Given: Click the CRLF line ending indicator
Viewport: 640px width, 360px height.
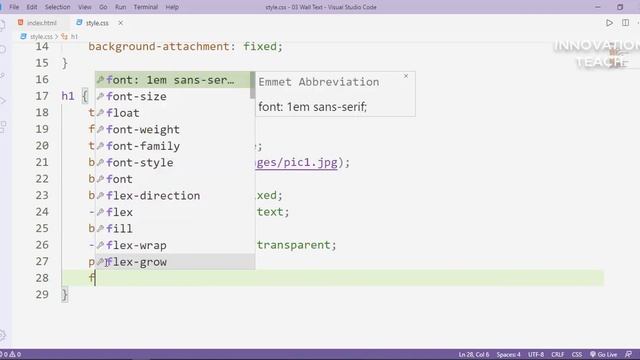Looking at the screenshot, I should point(558,354).
